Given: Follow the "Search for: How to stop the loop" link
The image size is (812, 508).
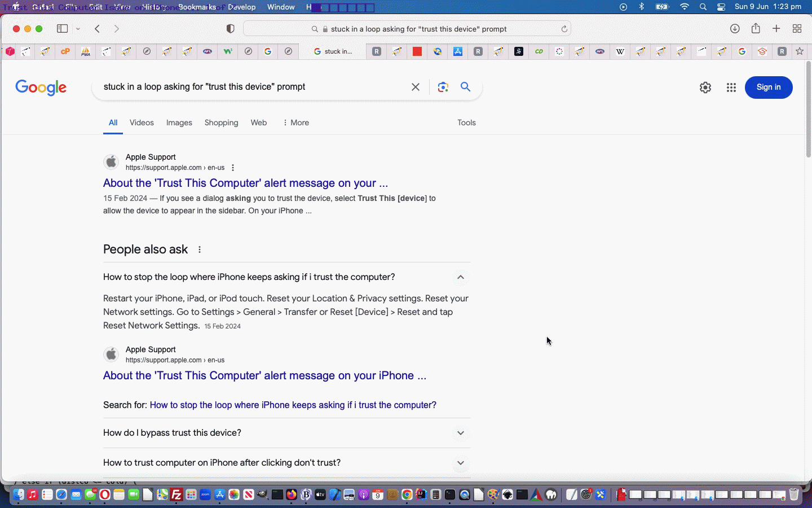Looking at the screenshot, I should click(293, 405).
